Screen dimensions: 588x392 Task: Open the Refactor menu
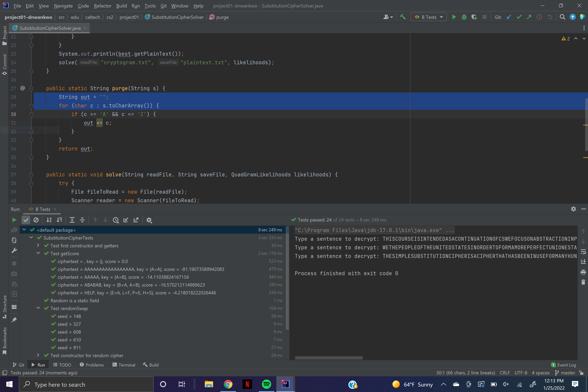pos(103,6)
